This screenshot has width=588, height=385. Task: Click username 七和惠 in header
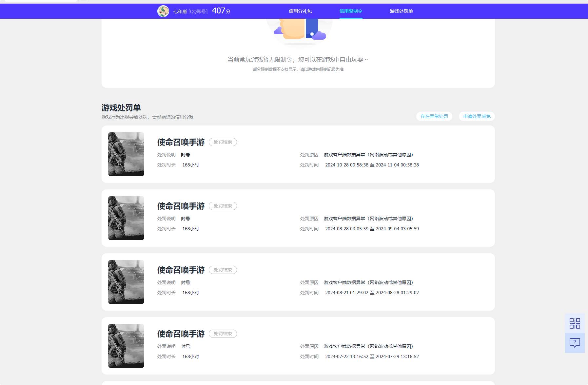click(x=180, y=11)
